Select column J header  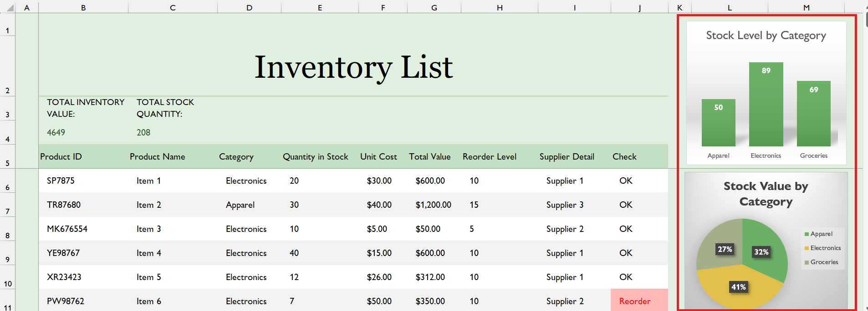click(x=639, y=8)
